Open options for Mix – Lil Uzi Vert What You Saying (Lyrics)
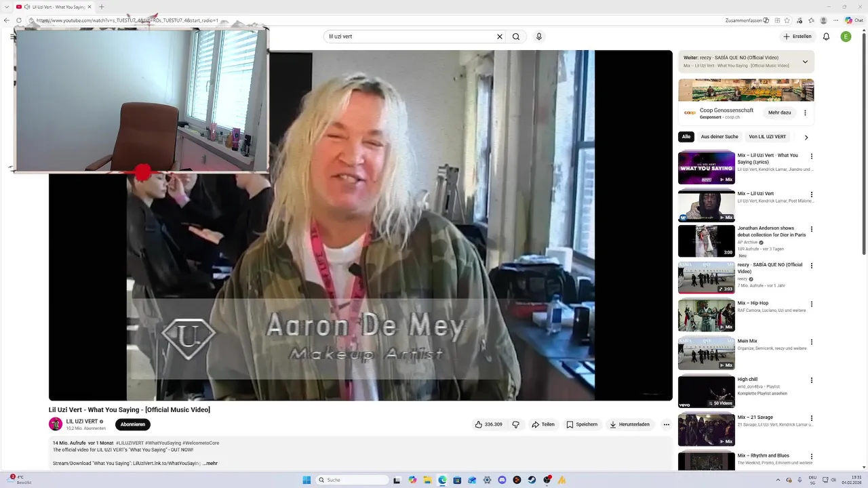Image resolution: width=868 pixels, height=488 pixels. (x=811, y=157)
